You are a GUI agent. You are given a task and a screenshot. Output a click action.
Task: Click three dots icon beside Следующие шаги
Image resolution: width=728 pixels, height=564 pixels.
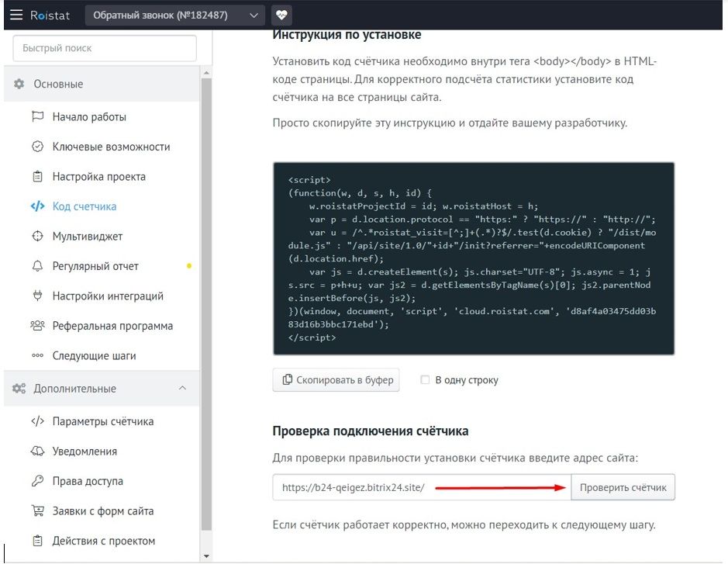tap(38, 355)
